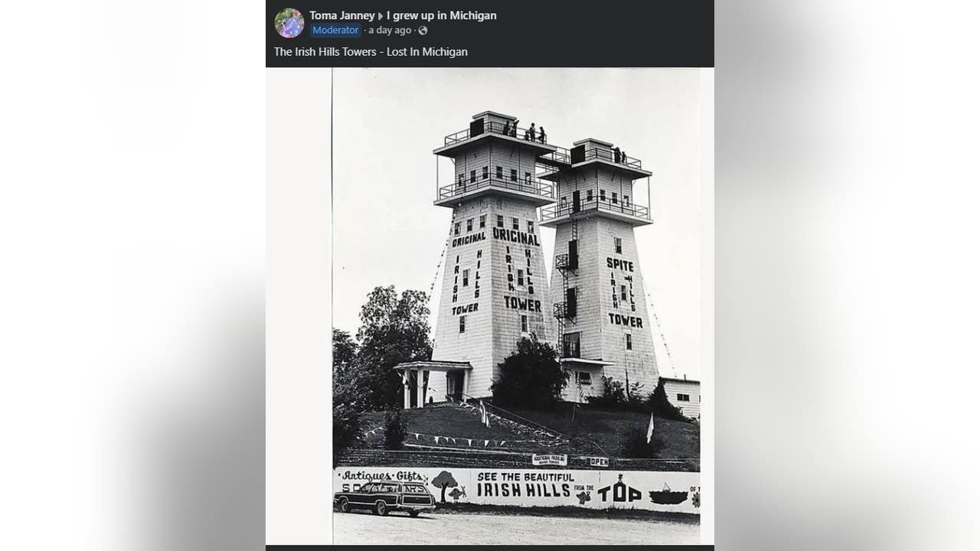Open the towers photo in full view
The image size is (980, 551).
coord(516,306)
